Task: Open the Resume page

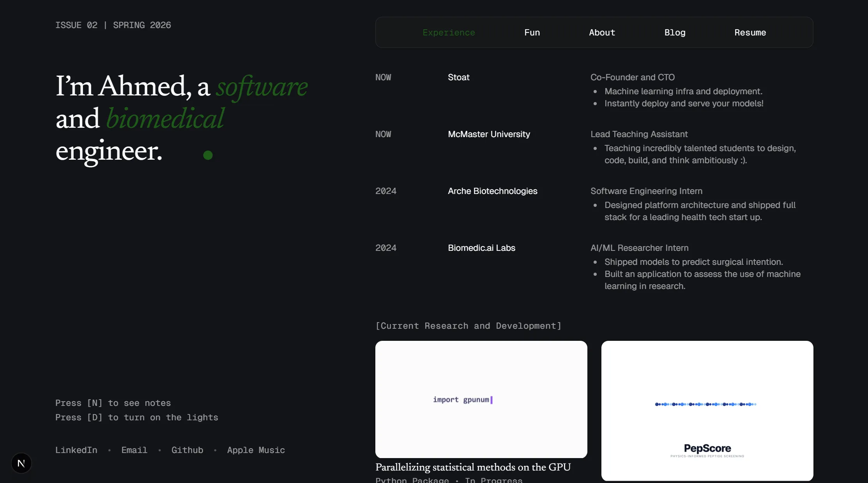Action: coord(750,32)
